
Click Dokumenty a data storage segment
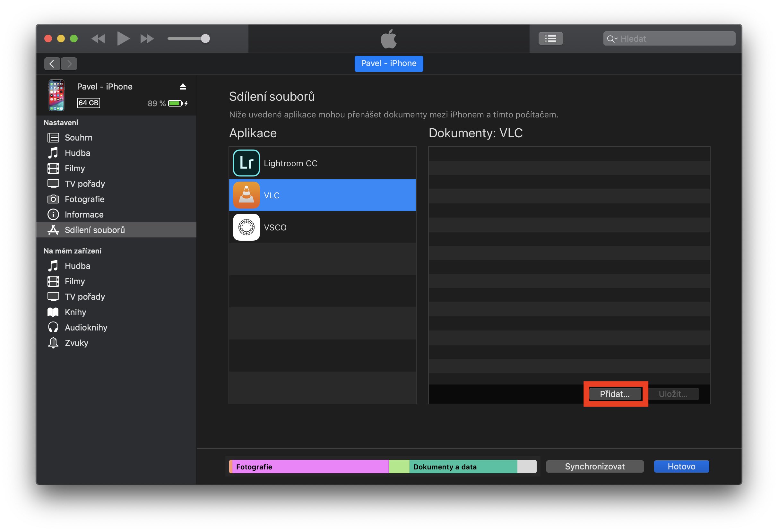tap(463, 467)
